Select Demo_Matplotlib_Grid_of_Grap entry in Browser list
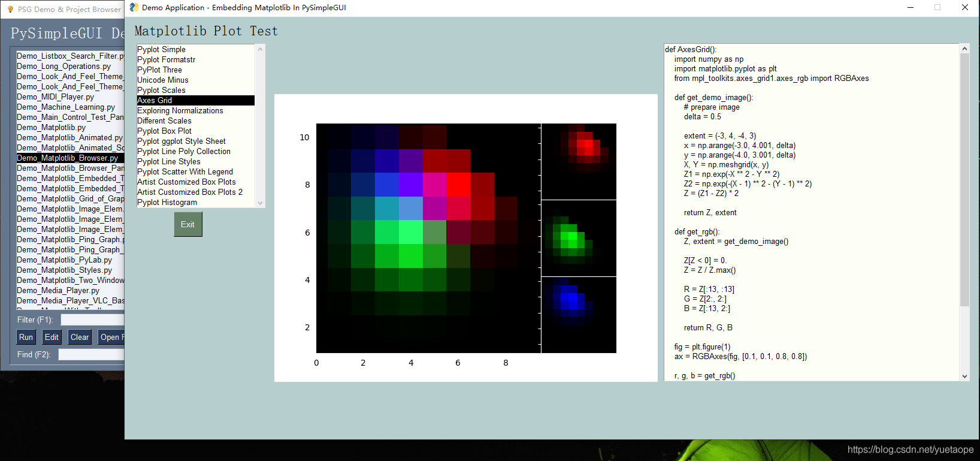 click(70, 198)
